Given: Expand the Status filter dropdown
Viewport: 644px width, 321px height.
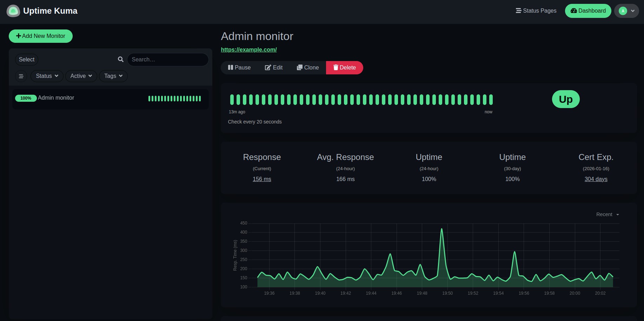Looking at the screenshot, I should click(x=47, y=76).
